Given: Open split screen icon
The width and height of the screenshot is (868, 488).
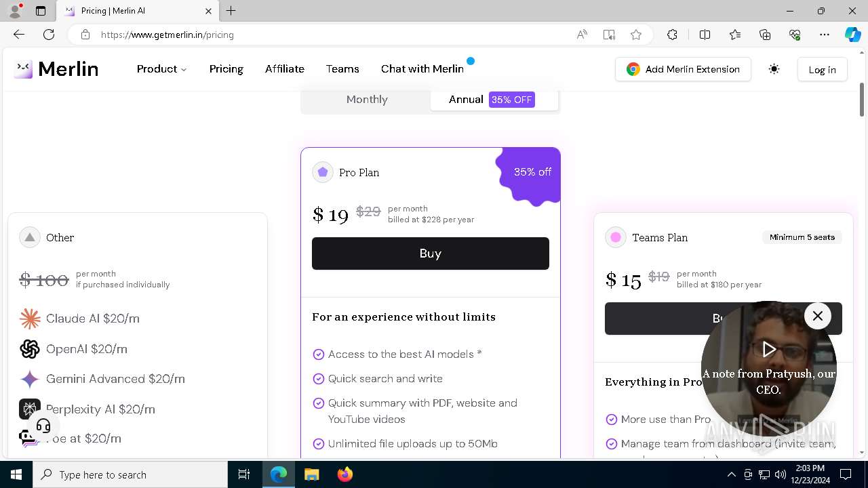Looking at the screenshot, I should coord(705,35).
